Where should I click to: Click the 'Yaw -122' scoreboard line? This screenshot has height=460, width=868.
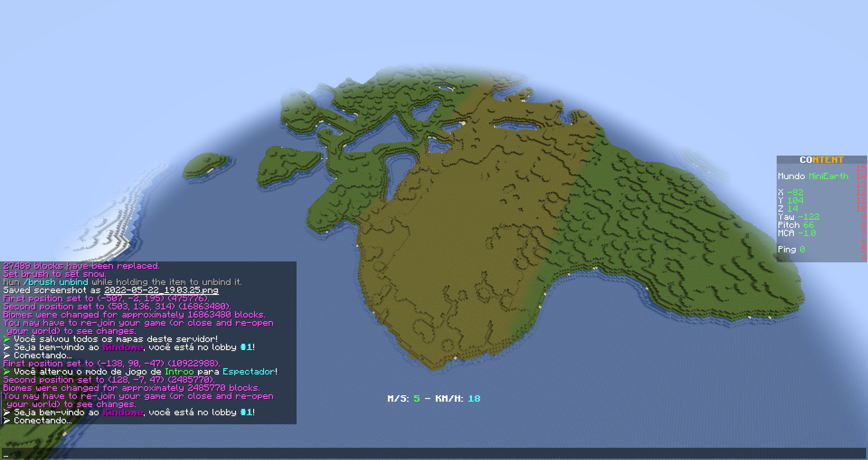[798, 217]
